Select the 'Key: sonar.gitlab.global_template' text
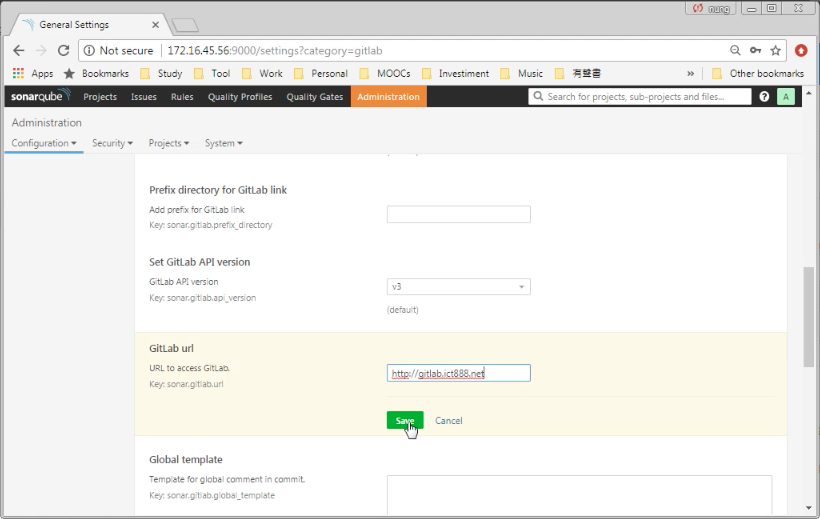The height and width of the screenshot is (519, 820). tap(212, 495)
